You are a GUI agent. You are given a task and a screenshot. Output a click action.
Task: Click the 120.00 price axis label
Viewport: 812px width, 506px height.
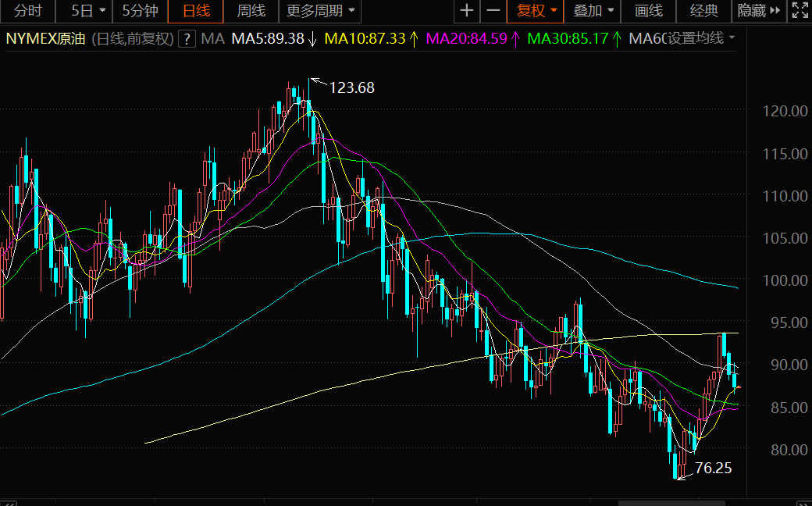click(785, 111)
